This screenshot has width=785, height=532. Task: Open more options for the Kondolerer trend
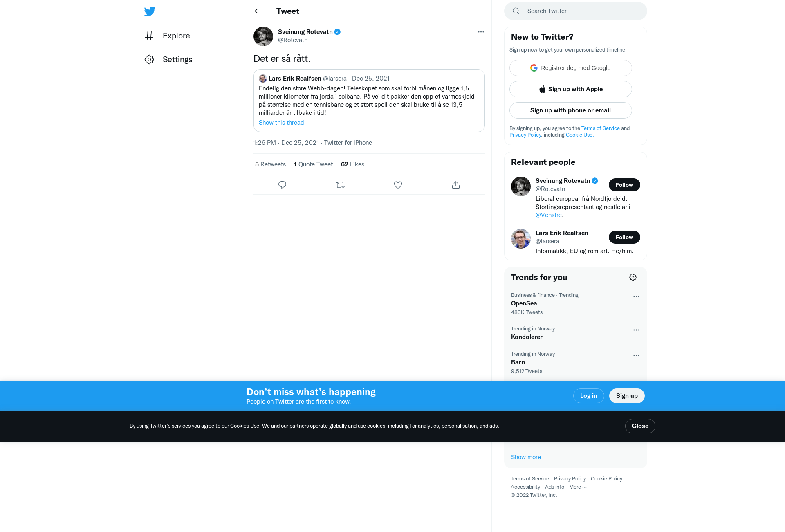636,330
